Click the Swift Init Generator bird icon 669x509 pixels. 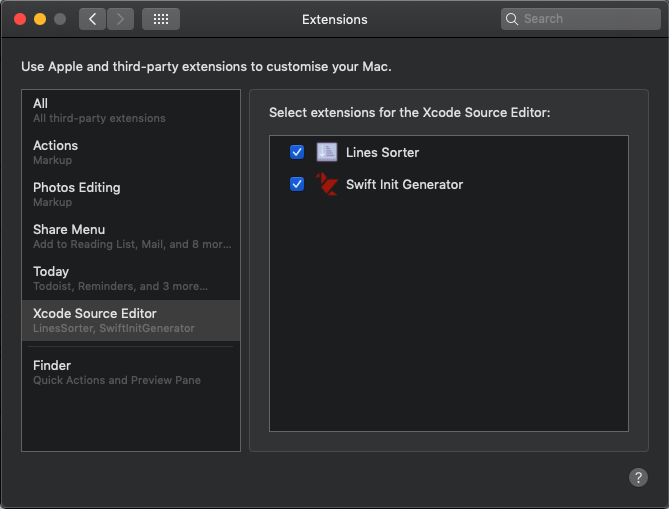(327, 184)
